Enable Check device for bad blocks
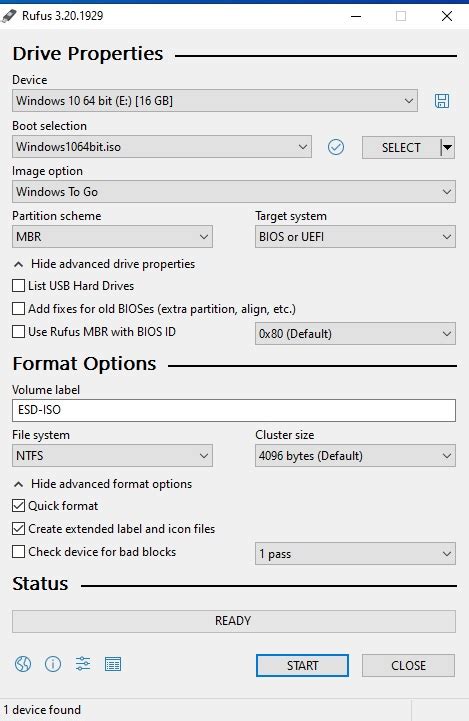This screenshot has height=721, width=469. click(18, 552)
